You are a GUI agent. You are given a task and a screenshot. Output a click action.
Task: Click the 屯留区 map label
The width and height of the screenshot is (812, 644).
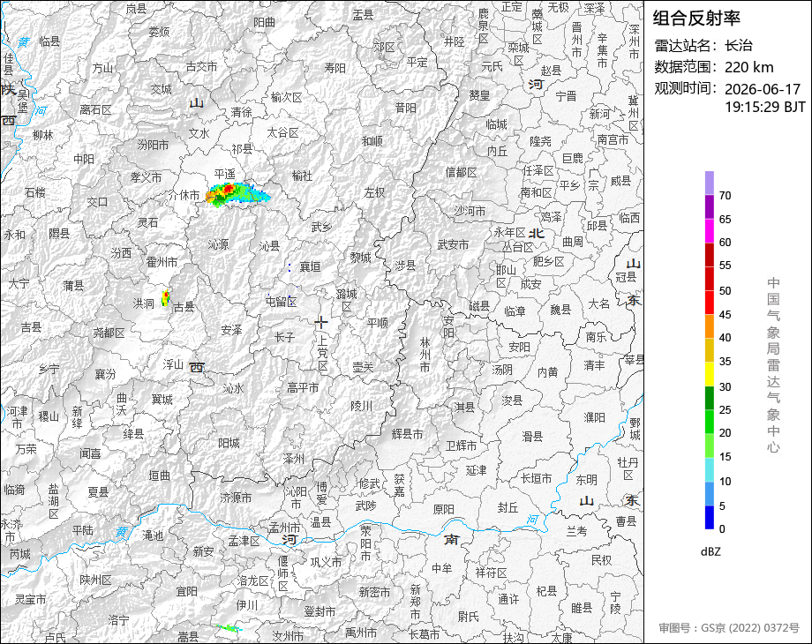pos(282,302)
